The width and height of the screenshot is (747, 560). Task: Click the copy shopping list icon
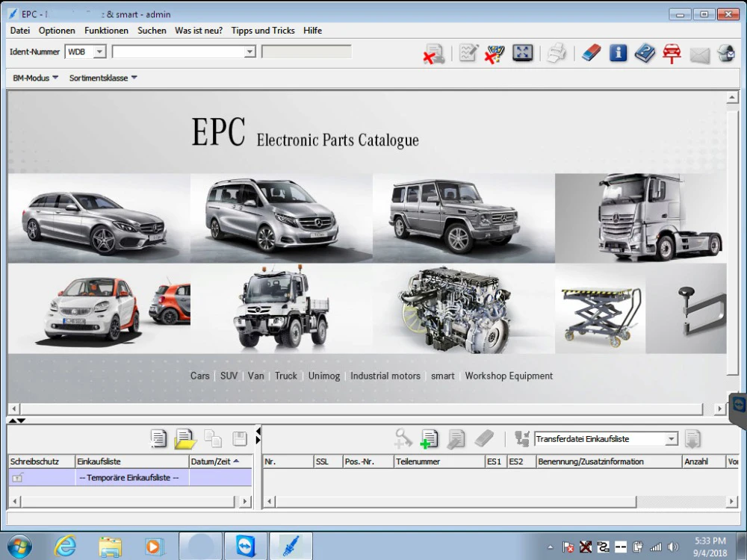pos(212,438)
